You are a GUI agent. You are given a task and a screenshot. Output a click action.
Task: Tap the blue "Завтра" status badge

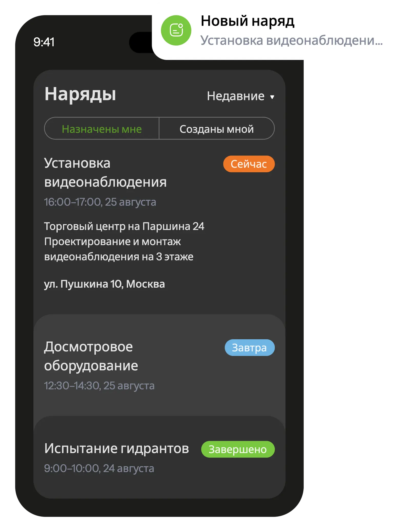click(249, 348)
